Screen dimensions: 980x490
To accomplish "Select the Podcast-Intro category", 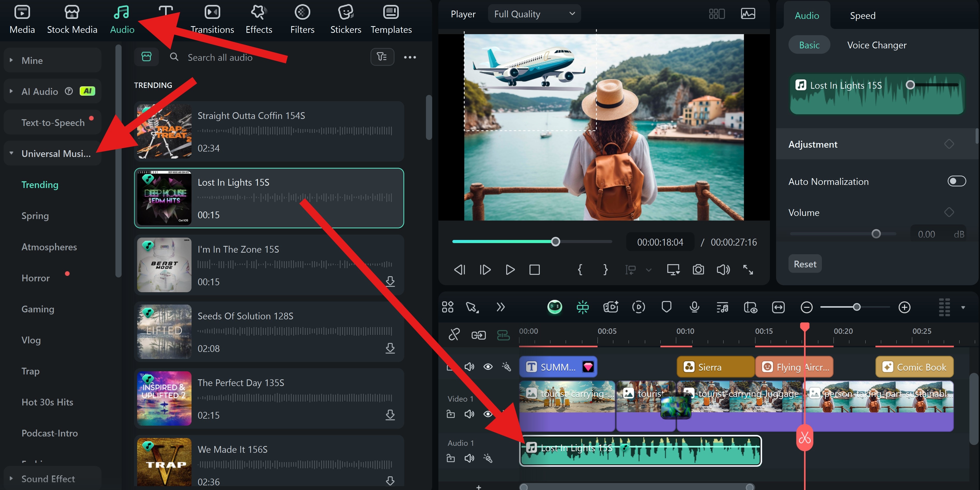I will coord(49,433).
